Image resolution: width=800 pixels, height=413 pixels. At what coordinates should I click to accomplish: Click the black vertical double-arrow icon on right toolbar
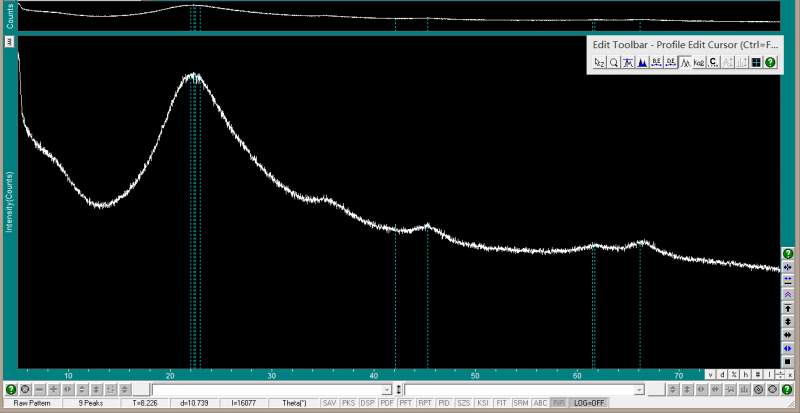click(788, 322)
